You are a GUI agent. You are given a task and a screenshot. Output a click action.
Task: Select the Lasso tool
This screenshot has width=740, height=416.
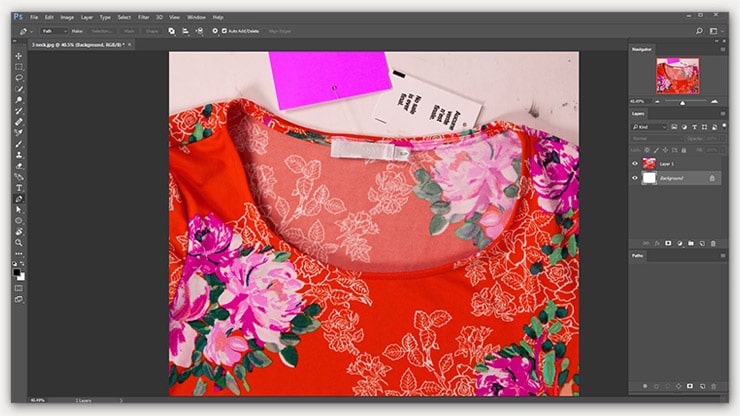pyautogui.click(x=19, y=78)
